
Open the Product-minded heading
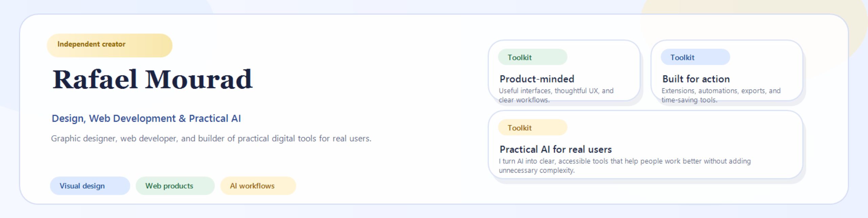click(x=537, y=79)
